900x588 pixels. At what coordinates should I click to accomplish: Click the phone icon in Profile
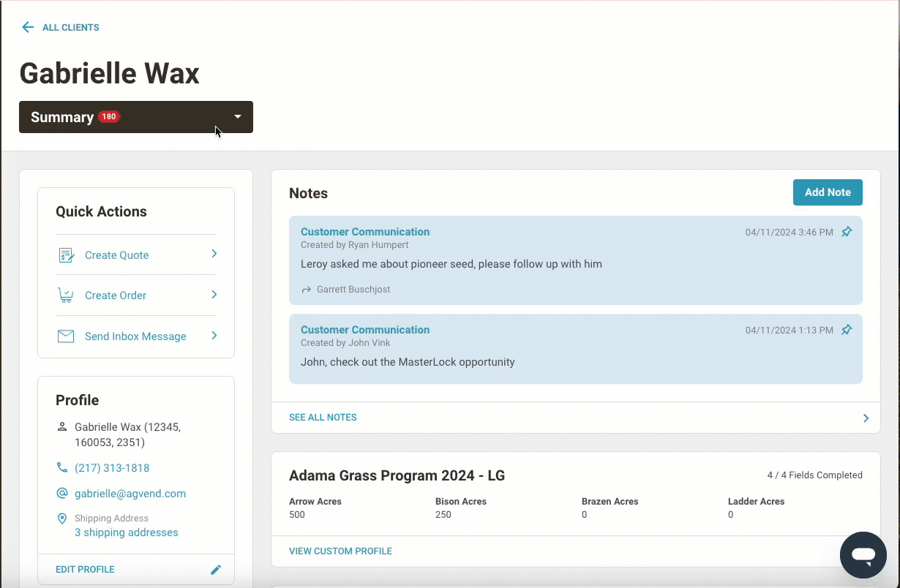(x=62, y=467)
